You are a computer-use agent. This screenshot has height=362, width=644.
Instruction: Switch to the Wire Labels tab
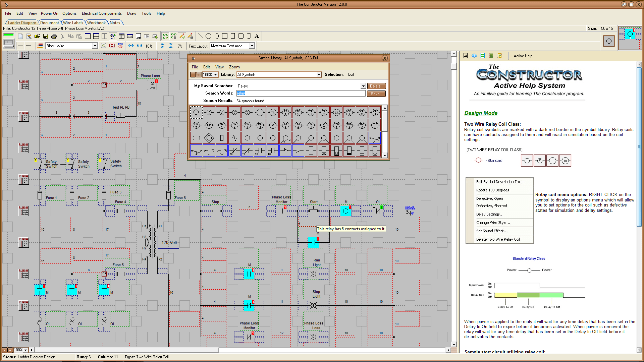coord(73,22)
